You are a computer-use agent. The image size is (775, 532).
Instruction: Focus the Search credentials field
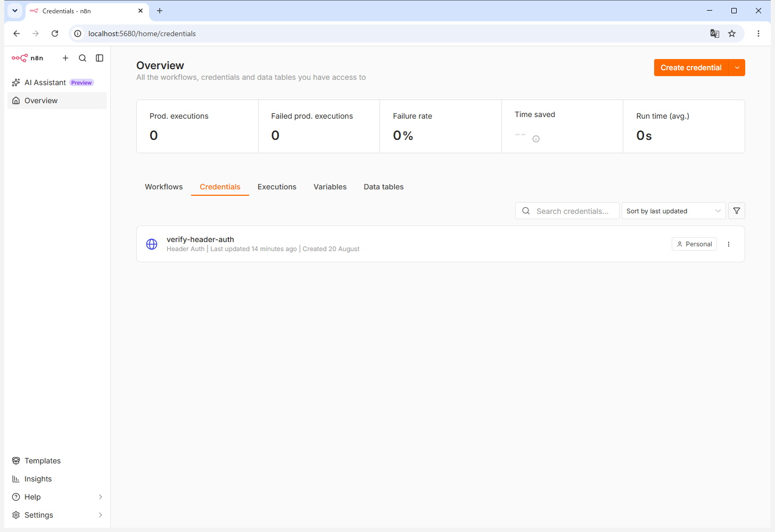pyautogui.click(x=567, y=211)
